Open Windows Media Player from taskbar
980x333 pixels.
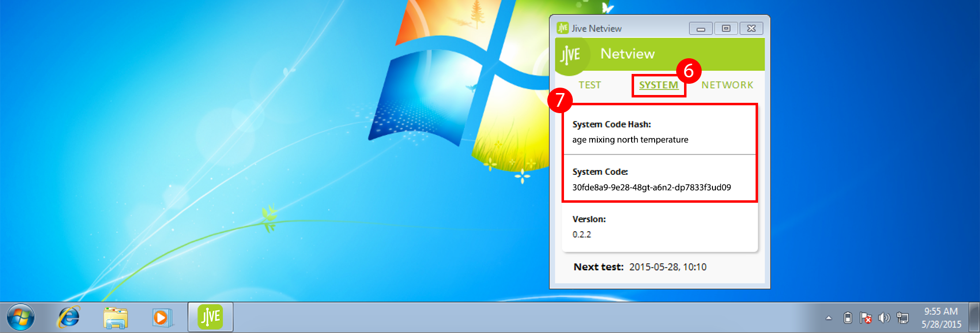coord(162,317)
